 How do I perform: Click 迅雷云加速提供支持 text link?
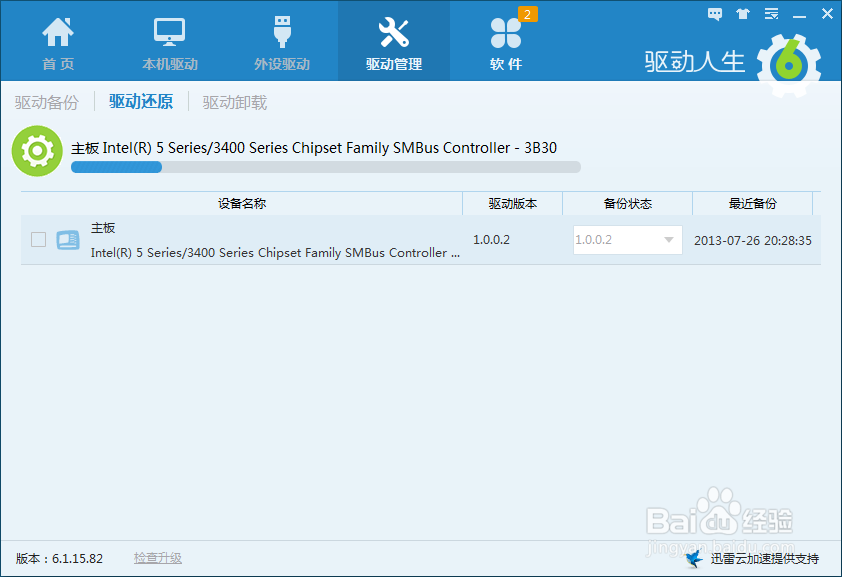pos(765,559)
